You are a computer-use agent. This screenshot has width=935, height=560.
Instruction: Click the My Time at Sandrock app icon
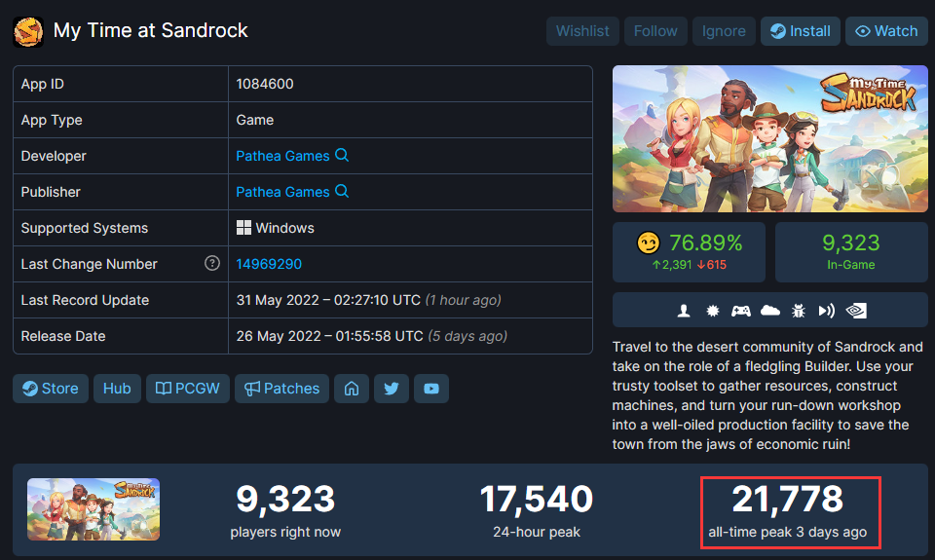[x=28, y=31]
